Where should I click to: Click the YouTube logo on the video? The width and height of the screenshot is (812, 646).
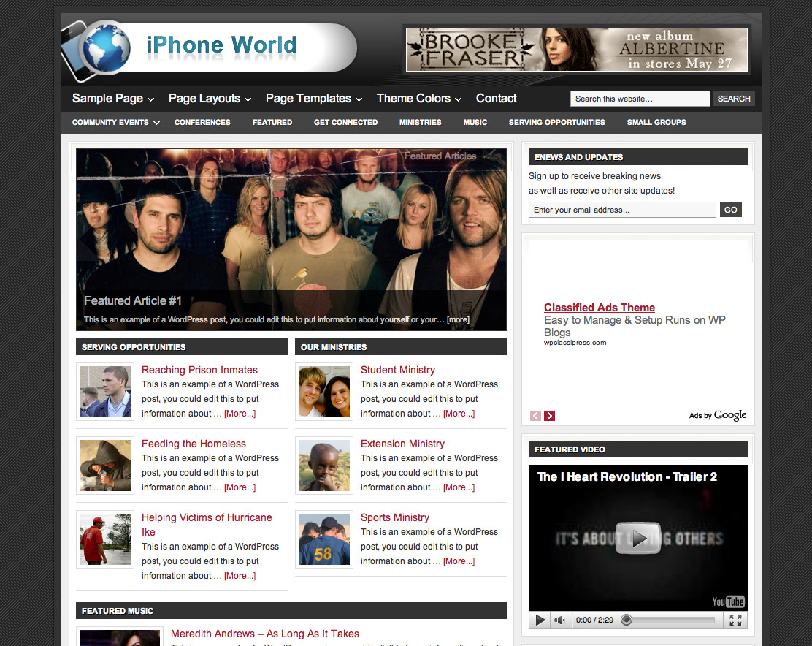[728, 601]
